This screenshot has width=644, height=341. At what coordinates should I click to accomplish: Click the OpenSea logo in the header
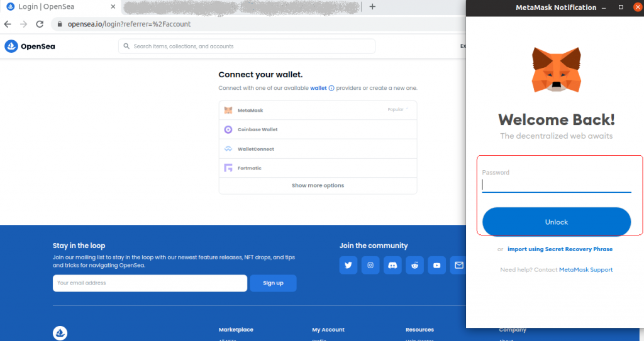[x=30, y=46]
